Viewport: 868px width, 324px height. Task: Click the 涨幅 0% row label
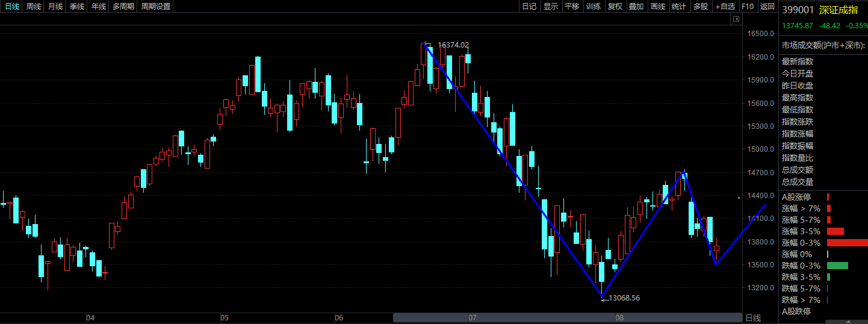[797, 254]
